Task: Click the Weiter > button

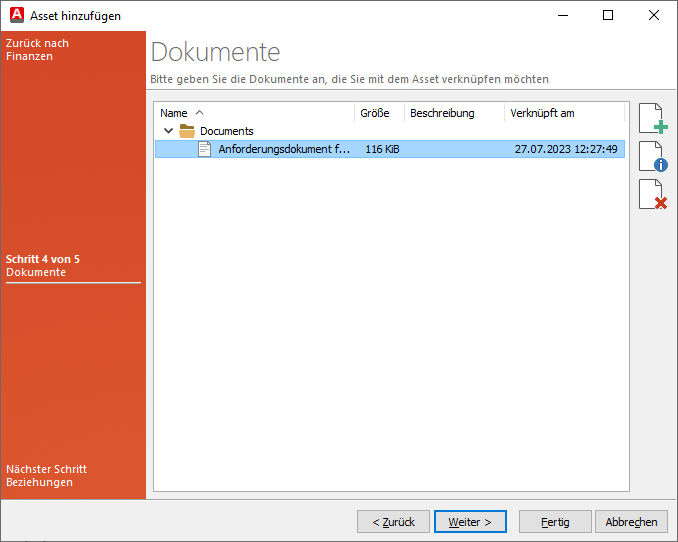Action: pos(470,522)
